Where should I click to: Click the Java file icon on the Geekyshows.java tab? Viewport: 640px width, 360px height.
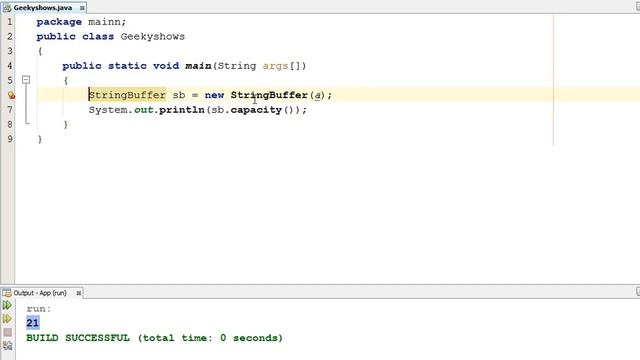[7, 8]
